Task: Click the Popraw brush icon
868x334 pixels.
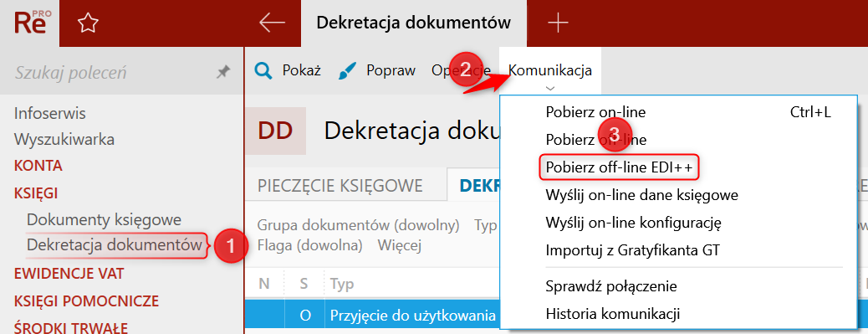Action: 347,71
